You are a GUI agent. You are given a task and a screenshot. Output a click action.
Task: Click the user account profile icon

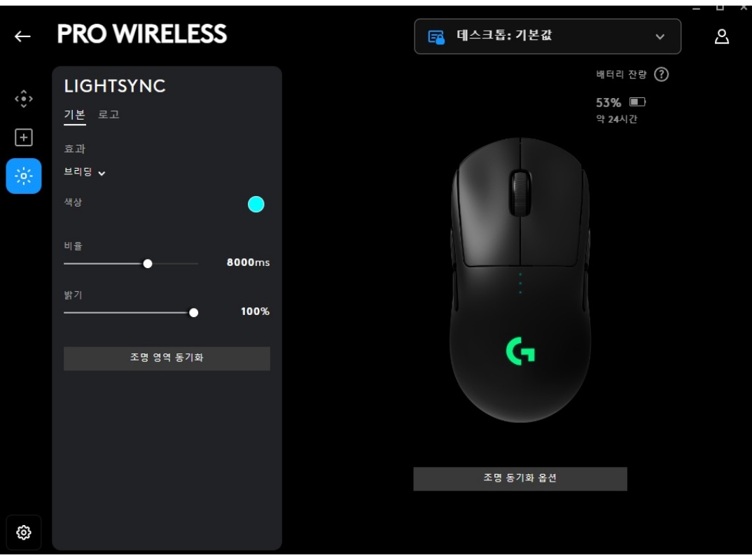[722, 36]
